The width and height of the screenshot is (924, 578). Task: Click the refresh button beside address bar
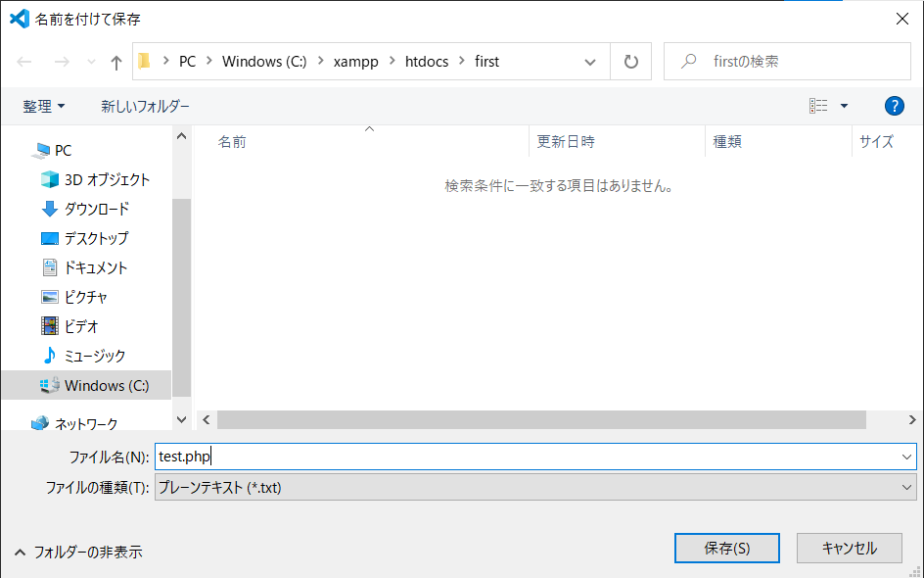631,62
